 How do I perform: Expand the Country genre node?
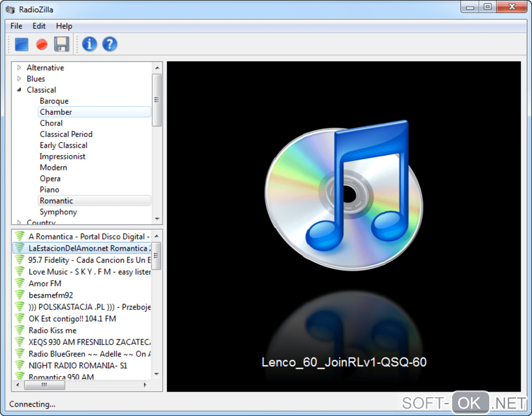click(x=19, y=223)
